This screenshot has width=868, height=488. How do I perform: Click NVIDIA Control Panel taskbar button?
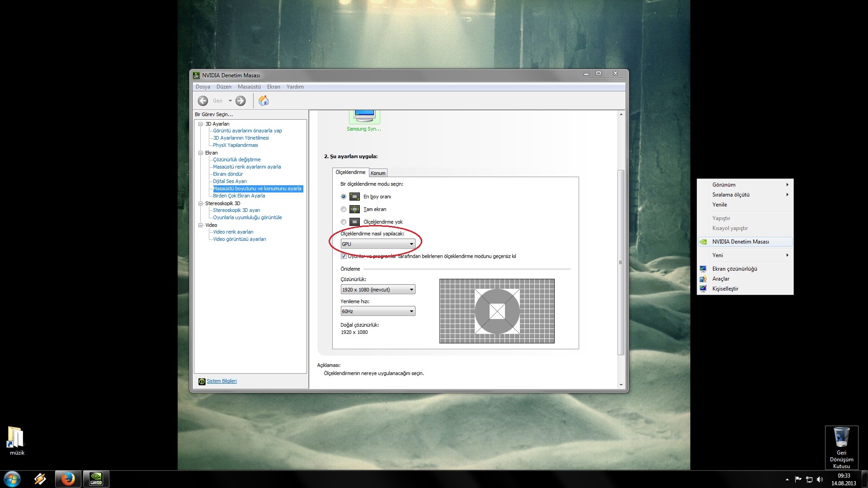(x=96, y=479)
